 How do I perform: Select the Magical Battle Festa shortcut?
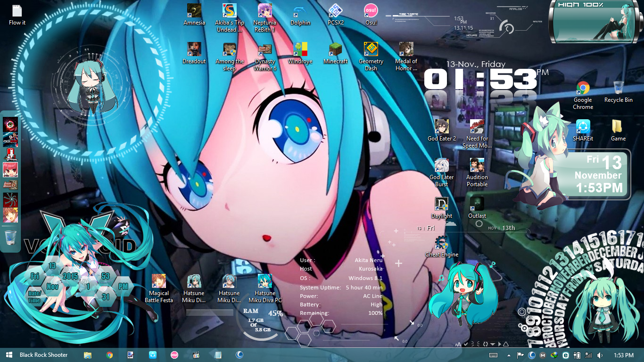(x=159, y=288)
